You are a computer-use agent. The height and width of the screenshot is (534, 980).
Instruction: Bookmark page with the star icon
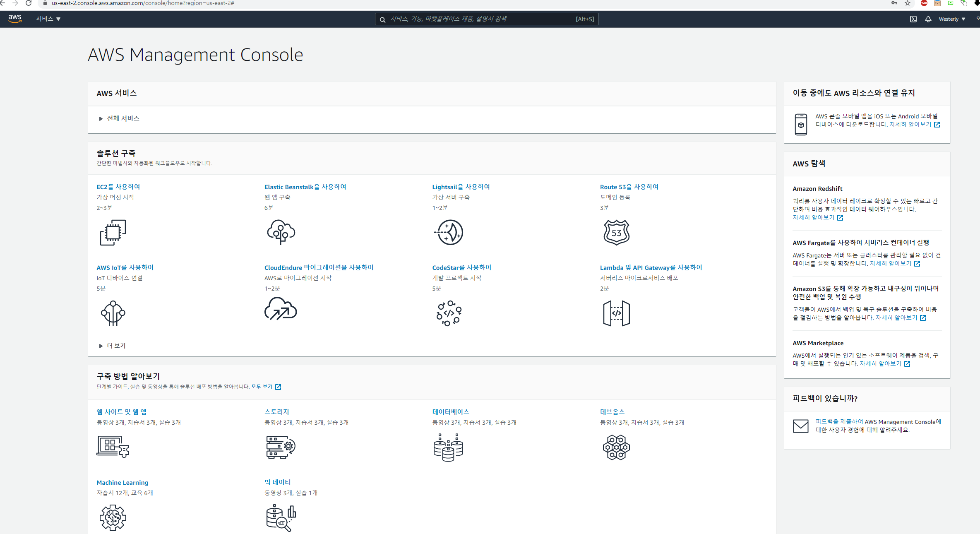908,3
